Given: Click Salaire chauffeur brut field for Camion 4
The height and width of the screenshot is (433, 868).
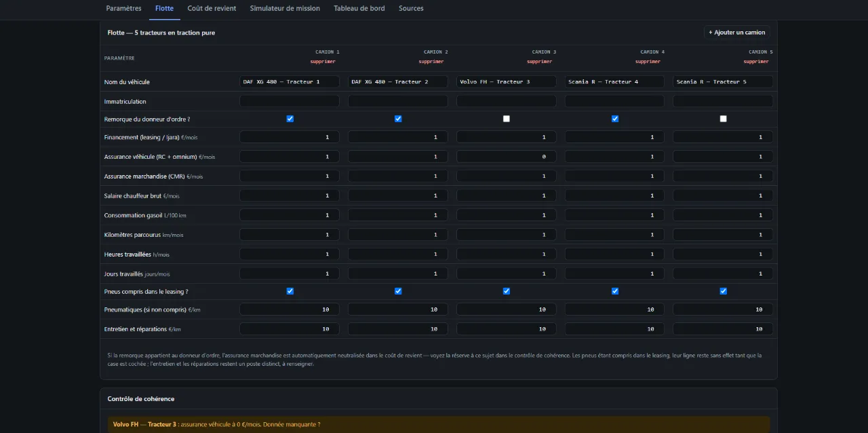Looking at the screenshot, I should point(615,195).
